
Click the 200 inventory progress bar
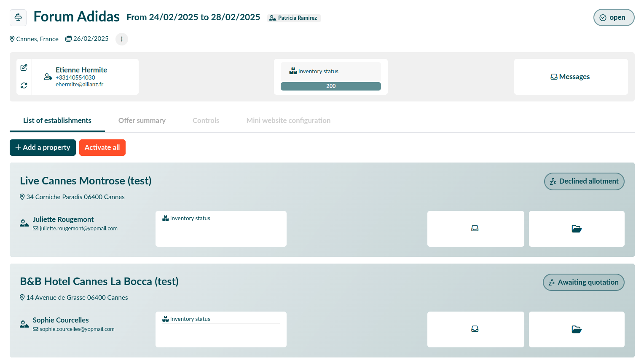[x=331, y=86]
